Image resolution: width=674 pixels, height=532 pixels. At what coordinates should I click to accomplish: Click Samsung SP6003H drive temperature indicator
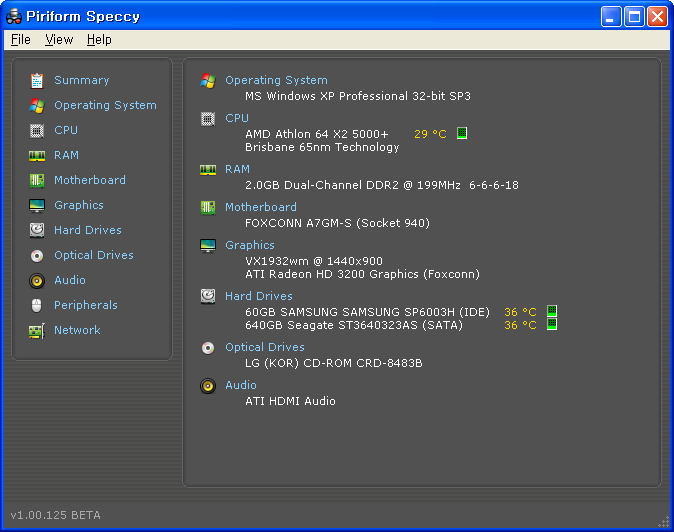coord(552,311)
